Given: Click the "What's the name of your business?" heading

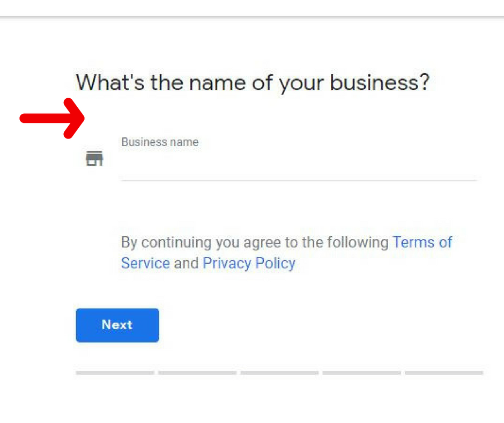Looking at the screenshot, I should pos(253,83).
